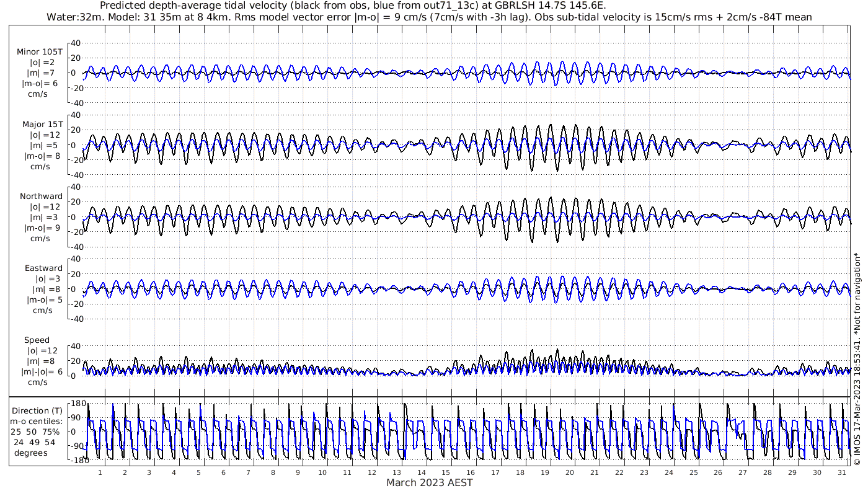Click the 'Minor 105T' panel label

coord(40,52)
